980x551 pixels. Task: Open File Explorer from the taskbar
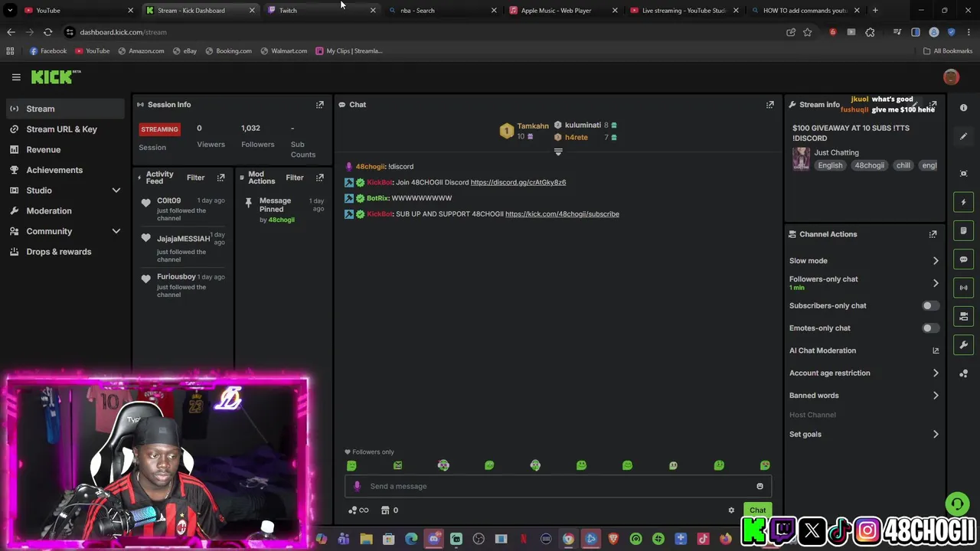click(x=366, y=540)
